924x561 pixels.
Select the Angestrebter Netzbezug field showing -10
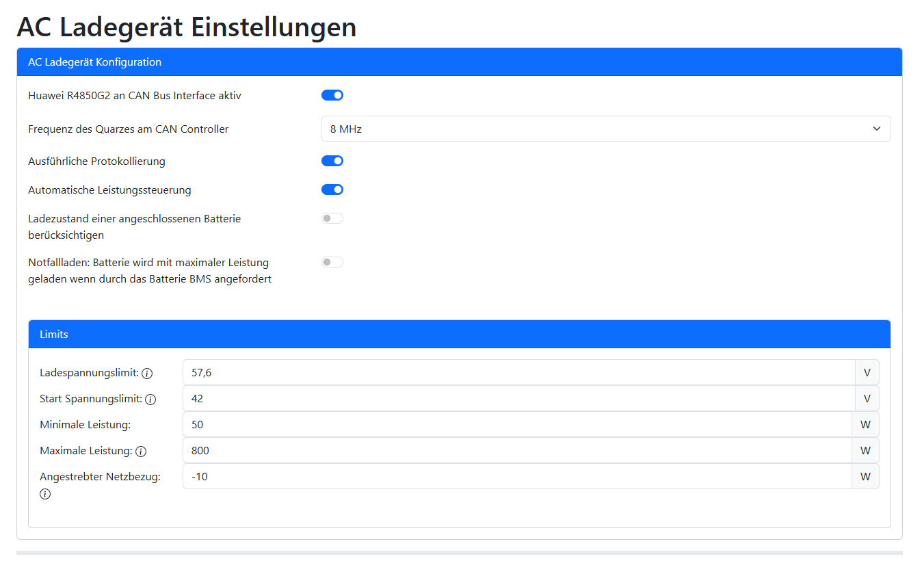click(x=479, y=476)
